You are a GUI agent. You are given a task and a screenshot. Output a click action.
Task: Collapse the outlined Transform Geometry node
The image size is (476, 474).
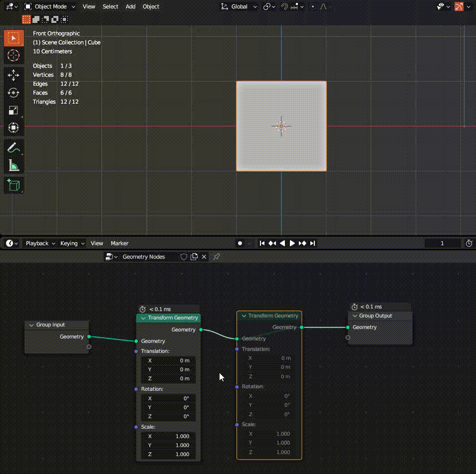[244, 316]
